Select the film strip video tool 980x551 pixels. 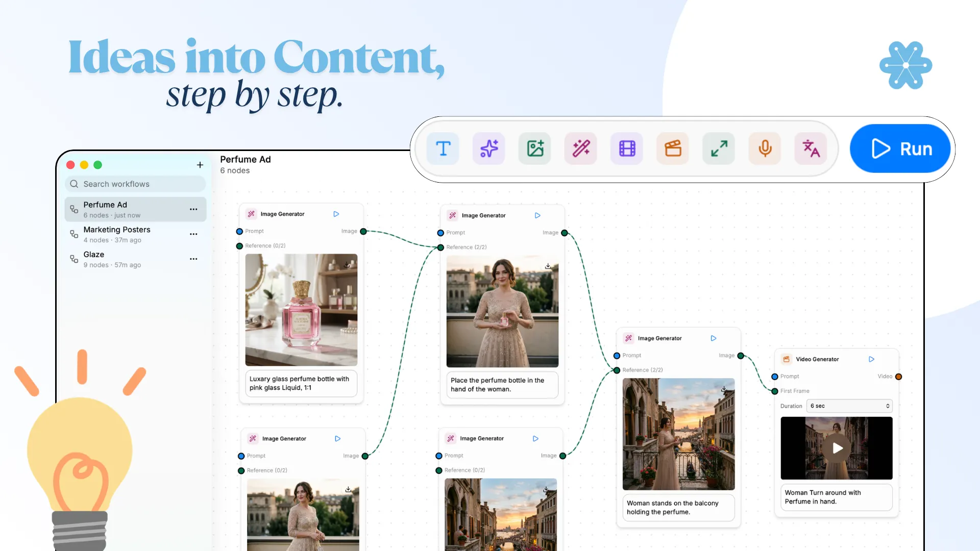point(627,149)
